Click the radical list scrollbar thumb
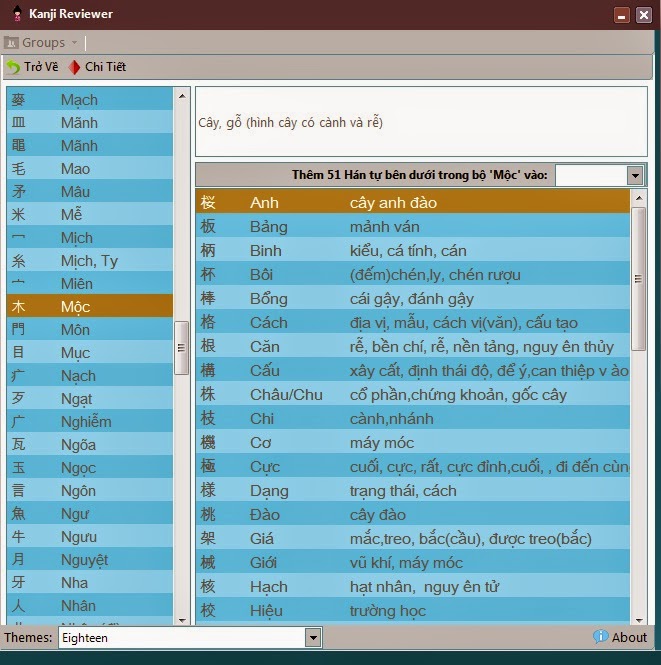661x665 pixels. [x=181, y=348]
